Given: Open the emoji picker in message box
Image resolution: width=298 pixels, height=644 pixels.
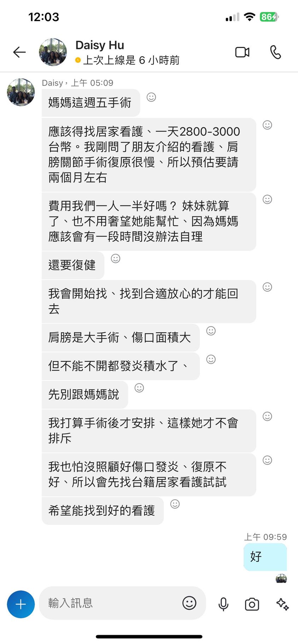Looking at the screenshot, I should (189, 603).
